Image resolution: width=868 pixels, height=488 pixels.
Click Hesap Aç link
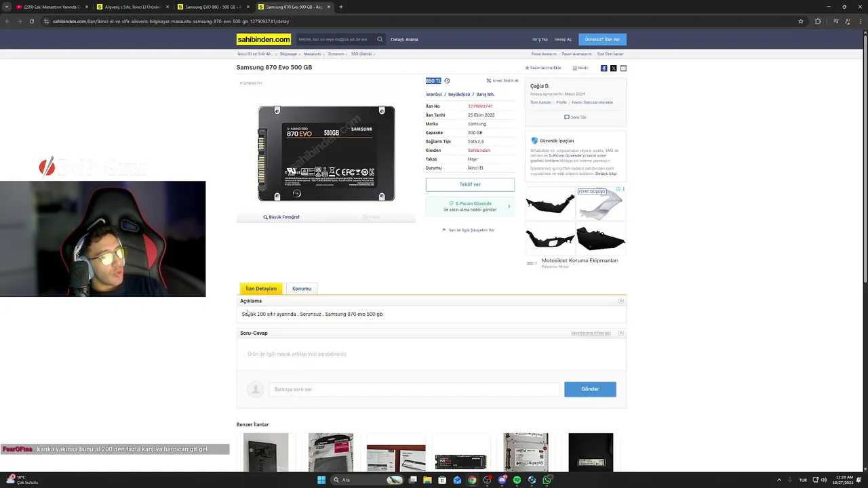click(563, 39)
